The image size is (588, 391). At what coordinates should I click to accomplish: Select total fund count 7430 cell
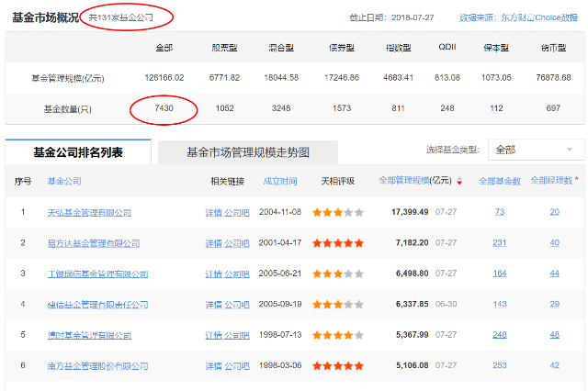(164, 108)
